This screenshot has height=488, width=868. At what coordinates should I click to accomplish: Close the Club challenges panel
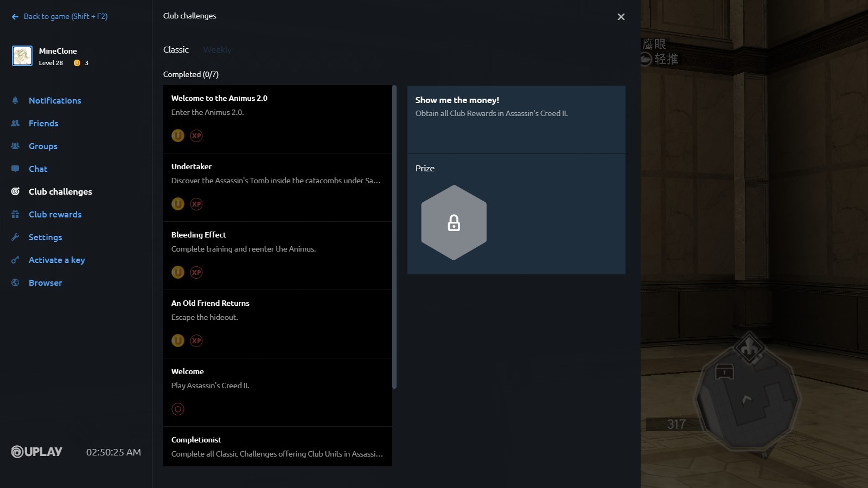621,17
